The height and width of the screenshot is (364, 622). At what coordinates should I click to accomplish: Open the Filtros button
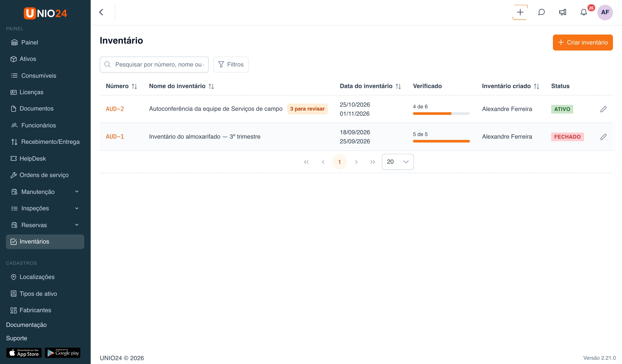231,64
